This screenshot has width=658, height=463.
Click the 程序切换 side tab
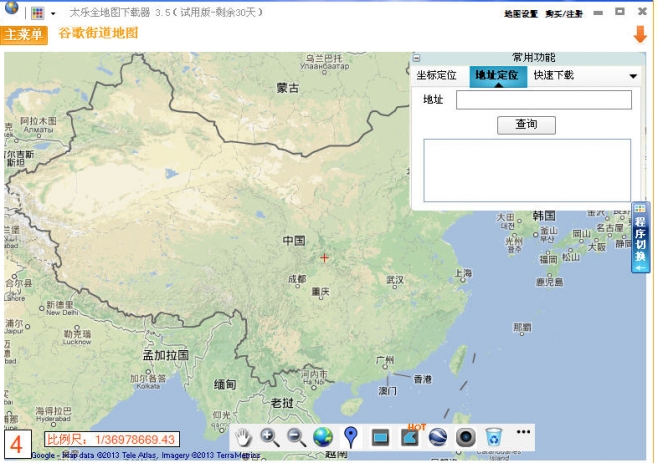point(640,238)
